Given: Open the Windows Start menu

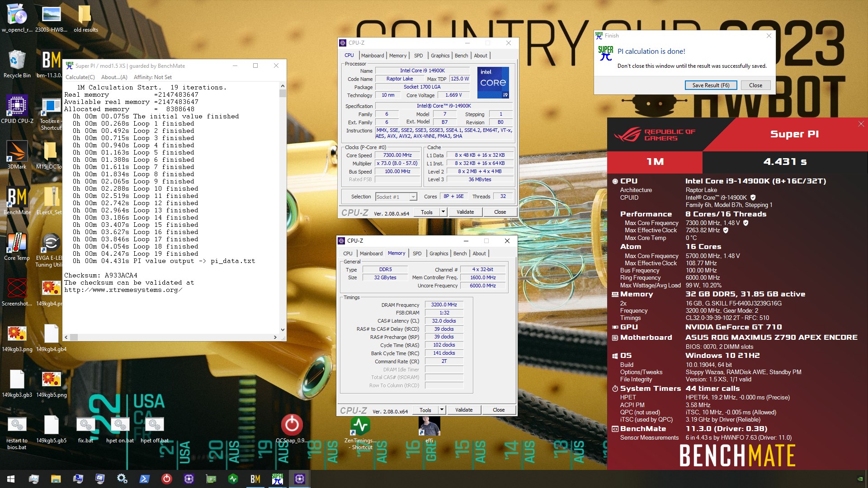Looking at the screenshot, I should [x=11, y=479].
